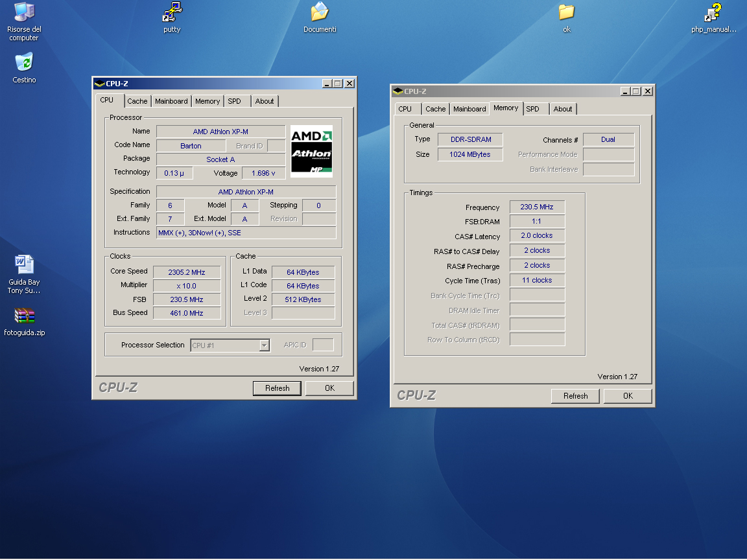747x560 pixels.
Task: Switch to Mainboard tab in left CPU-Z window
Action: click(171, 101)
